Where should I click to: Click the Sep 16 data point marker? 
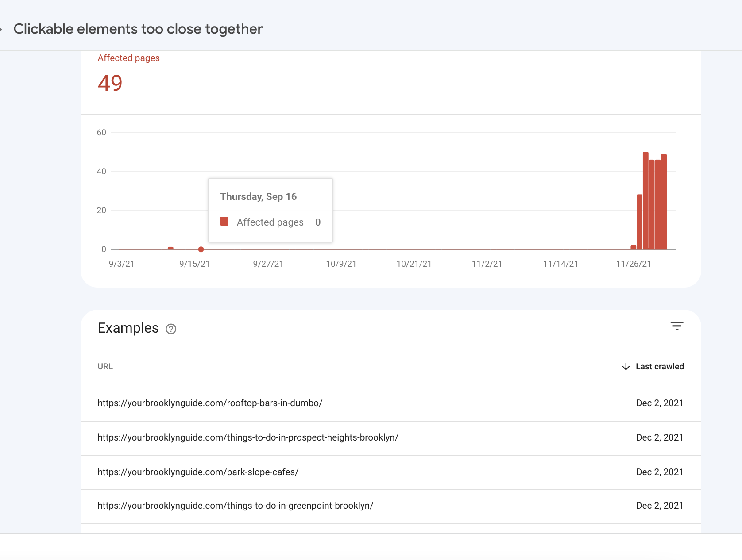201,249
